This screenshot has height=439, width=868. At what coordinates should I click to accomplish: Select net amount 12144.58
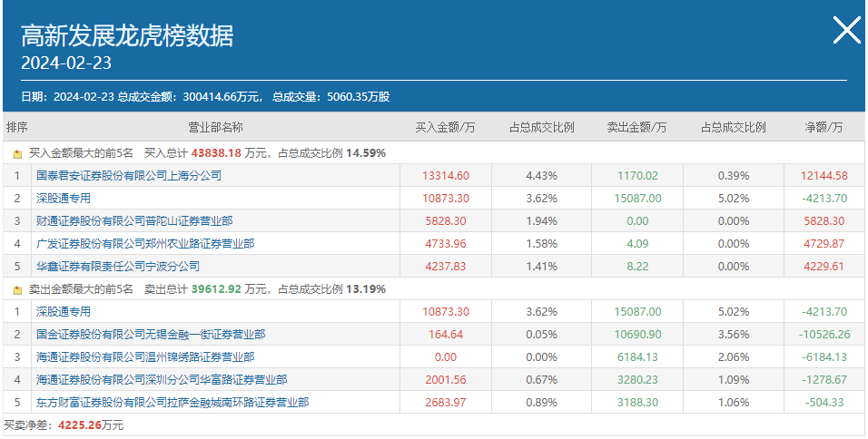pyautogui.click(x=824, y=176)
